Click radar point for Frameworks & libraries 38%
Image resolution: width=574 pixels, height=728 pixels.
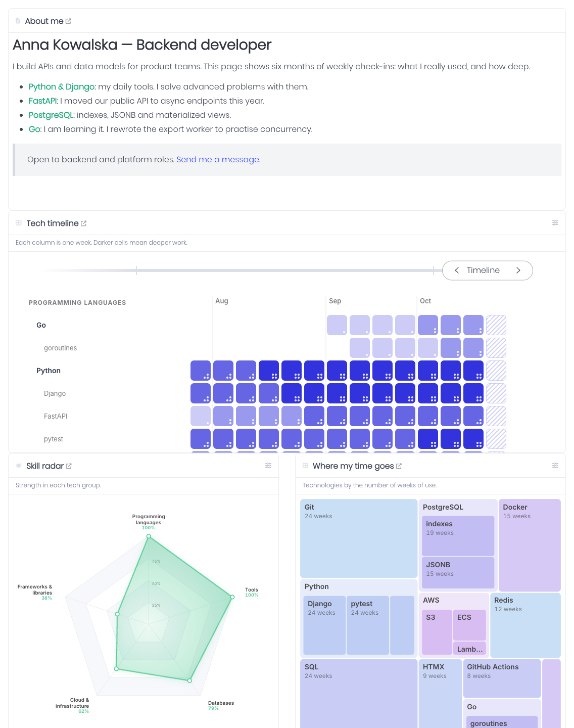(x=117, y=614)
